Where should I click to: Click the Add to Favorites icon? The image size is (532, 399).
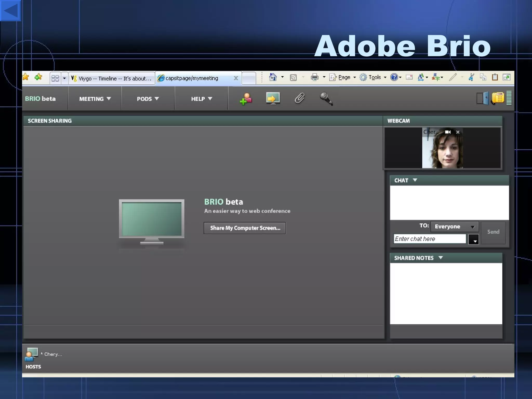coord(38,77)
